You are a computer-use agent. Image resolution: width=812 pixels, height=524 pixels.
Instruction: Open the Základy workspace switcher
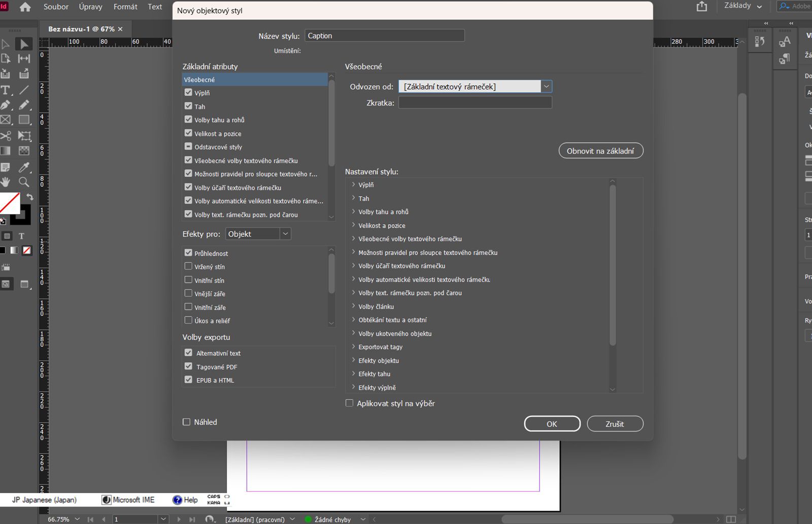pyautogui.click(x=743, y=6)
